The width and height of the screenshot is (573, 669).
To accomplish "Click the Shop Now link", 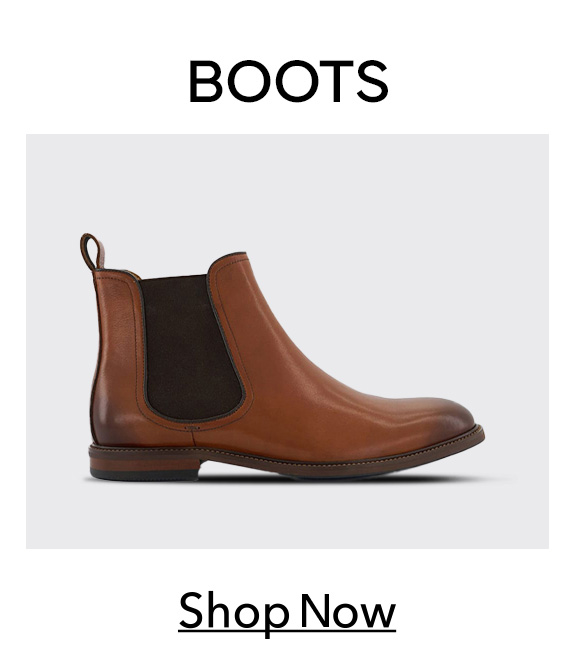I will [287, 613].
